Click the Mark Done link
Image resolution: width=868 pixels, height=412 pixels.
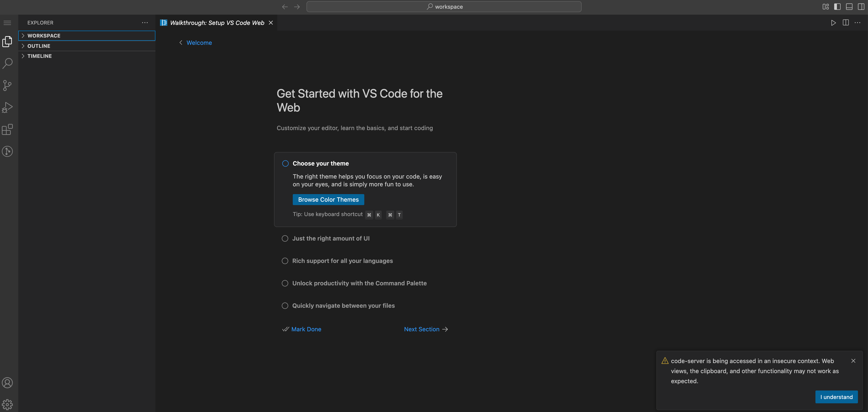[x=306, y=329]
